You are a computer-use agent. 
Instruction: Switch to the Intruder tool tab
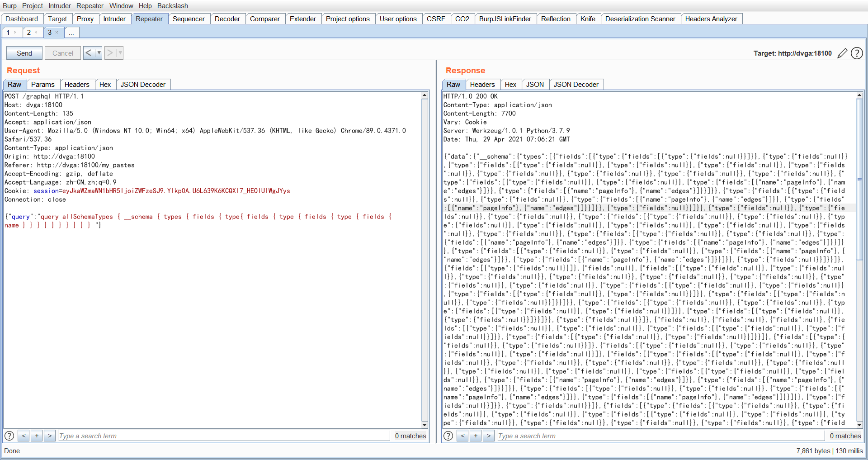[x=114, y=19]
